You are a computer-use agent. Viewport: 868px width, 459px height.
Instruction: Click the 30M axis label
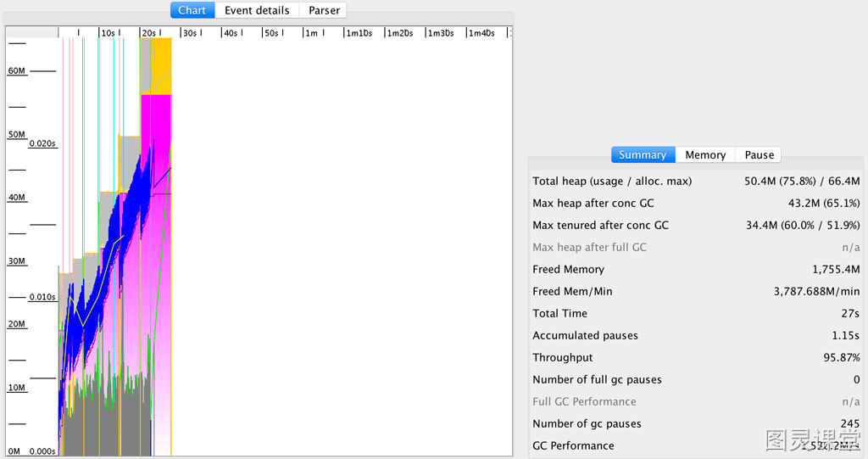(x=17, y=261)
